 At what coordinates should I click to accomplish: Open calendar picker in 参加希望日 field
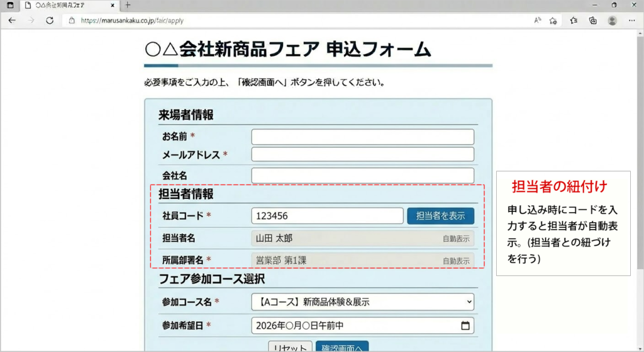click(x=465, y=326)
